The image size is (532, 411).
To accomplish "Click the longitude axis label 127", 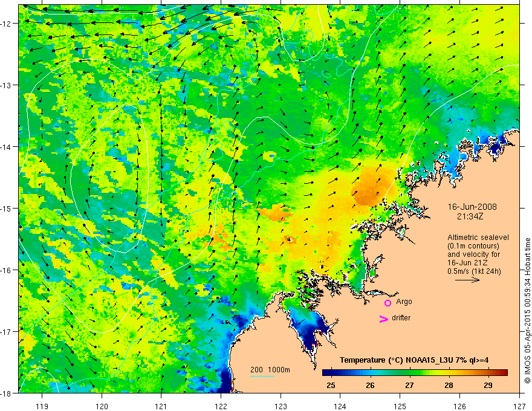I will coord(519,406).
